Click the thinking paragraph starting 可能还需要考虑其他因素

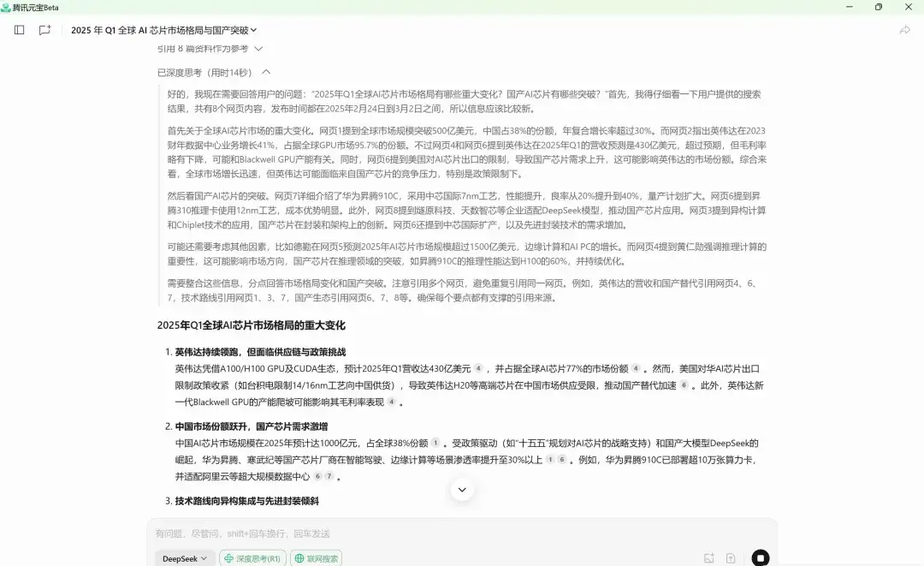click(x=467, y=254)
